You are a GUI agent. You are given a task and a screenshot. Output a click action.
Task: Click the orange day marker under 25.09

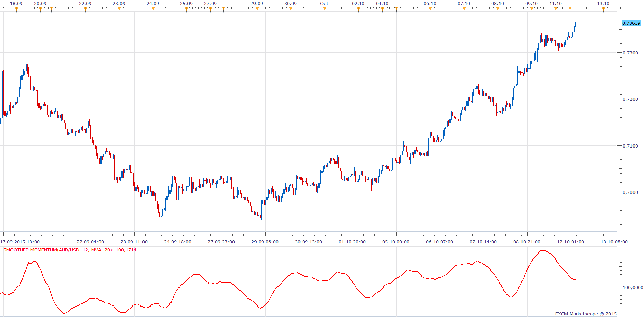click(x=186, y=9)
